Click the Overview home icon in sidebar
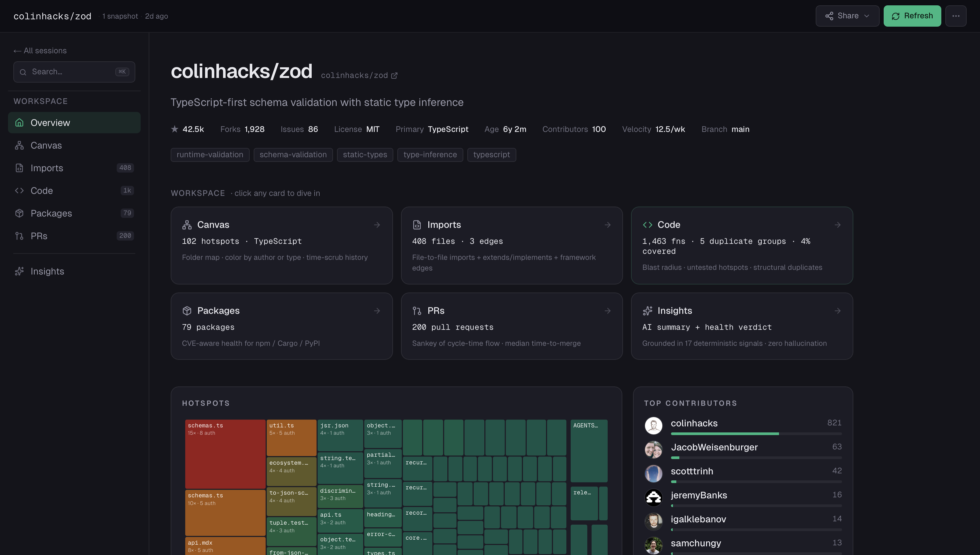This screenshot has height=555, width=980. pos(19,123)
